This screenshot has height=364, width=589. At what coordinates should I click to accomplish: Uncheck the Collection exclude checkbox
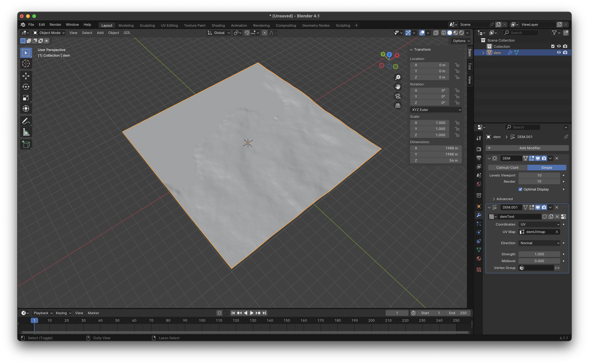553,46
